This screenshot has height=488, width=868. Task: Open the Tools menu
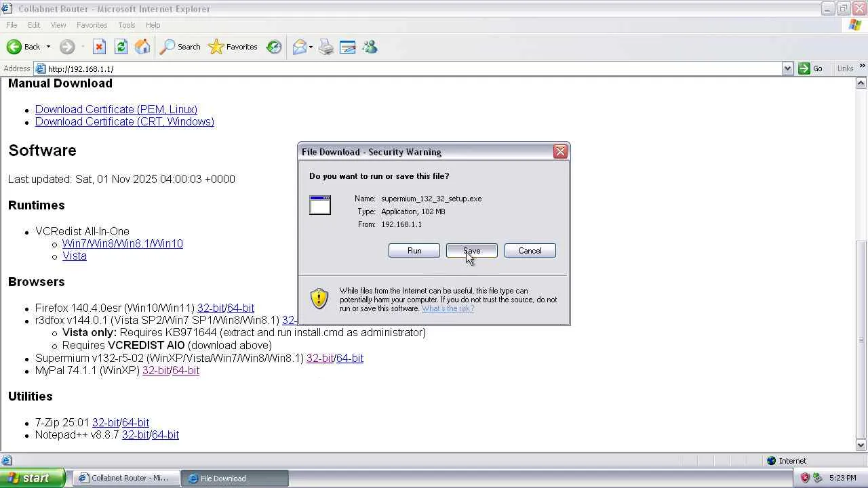[x=127, y=25]
